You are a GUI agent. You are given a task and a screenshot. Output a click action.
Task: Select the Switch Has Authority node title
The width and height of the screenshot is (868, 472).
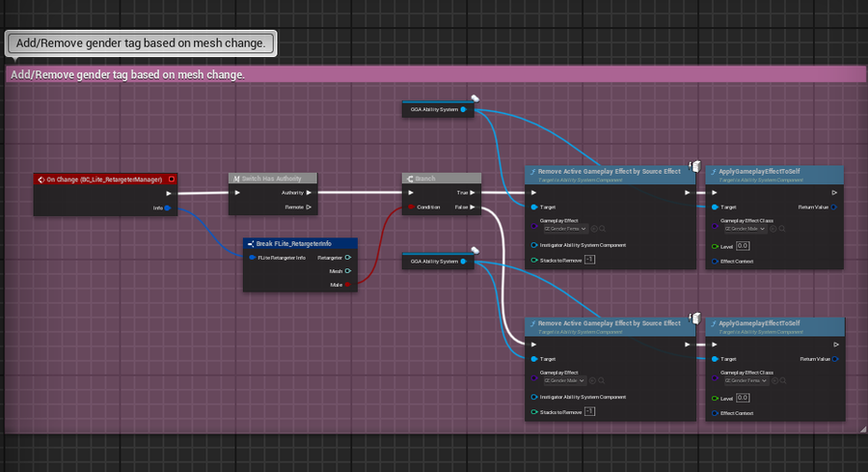pos(272,179)
